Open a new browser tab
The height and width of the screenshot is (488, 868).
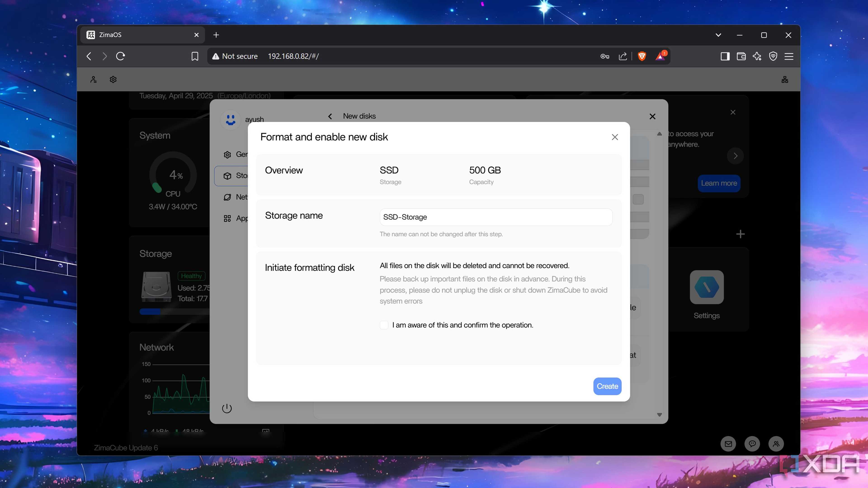[x=216, y=35]
